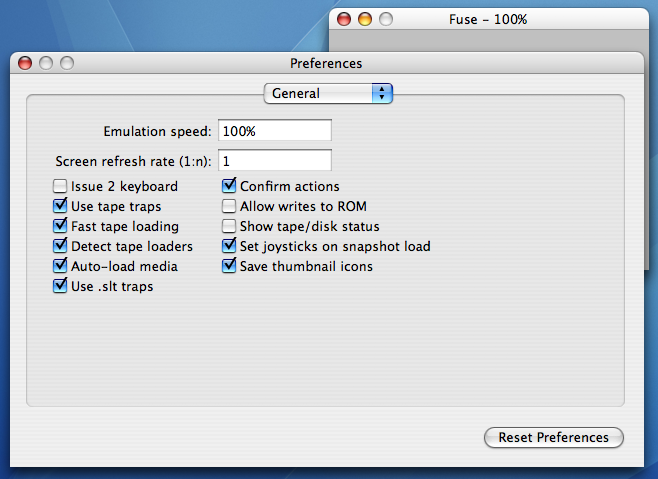Close the Preferences window
Screen dimensions: 658x479
coord(26,64)
